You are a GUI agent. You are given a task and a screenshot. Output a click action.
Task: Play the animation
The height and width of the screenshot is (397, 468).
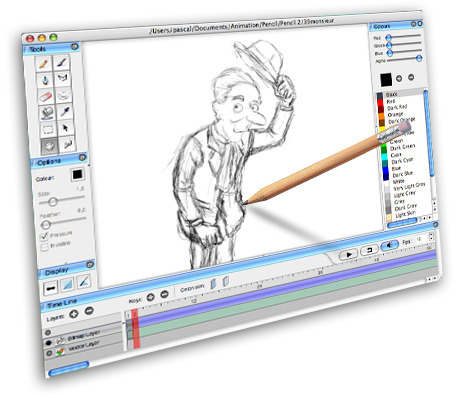point(348,255)
